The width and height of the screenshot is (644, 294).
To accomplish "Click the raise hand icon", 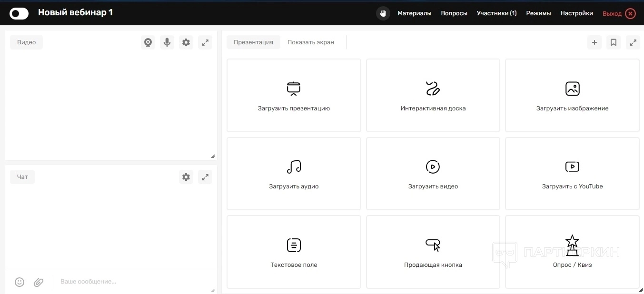I will 383,13.
